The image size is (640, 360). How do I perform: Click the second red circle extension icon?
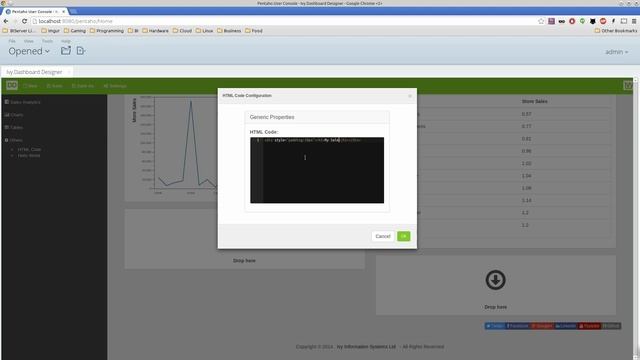[603, 21]
